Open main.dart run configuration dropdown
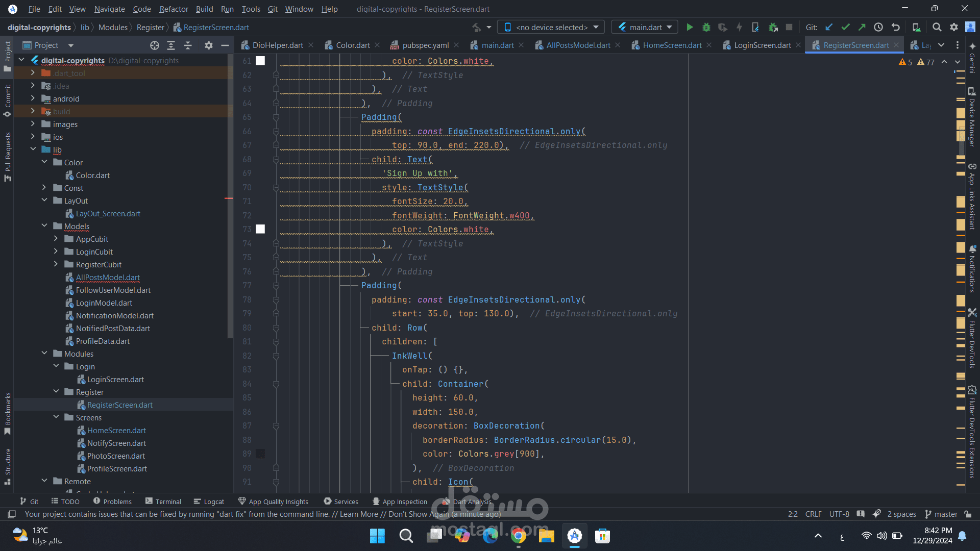The height and width of the screenshot is (551, 980). point(645,28)
